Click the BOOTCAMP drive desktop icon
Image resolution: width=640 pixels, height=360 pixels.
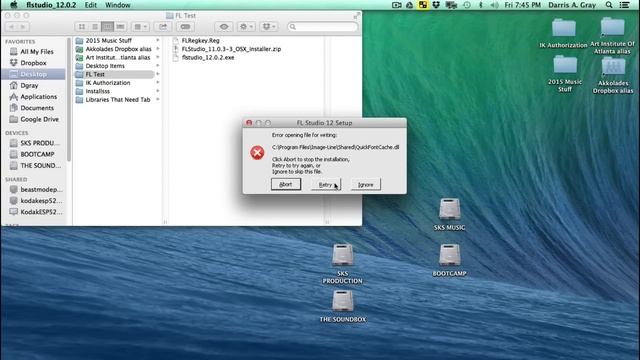point(449,255)
